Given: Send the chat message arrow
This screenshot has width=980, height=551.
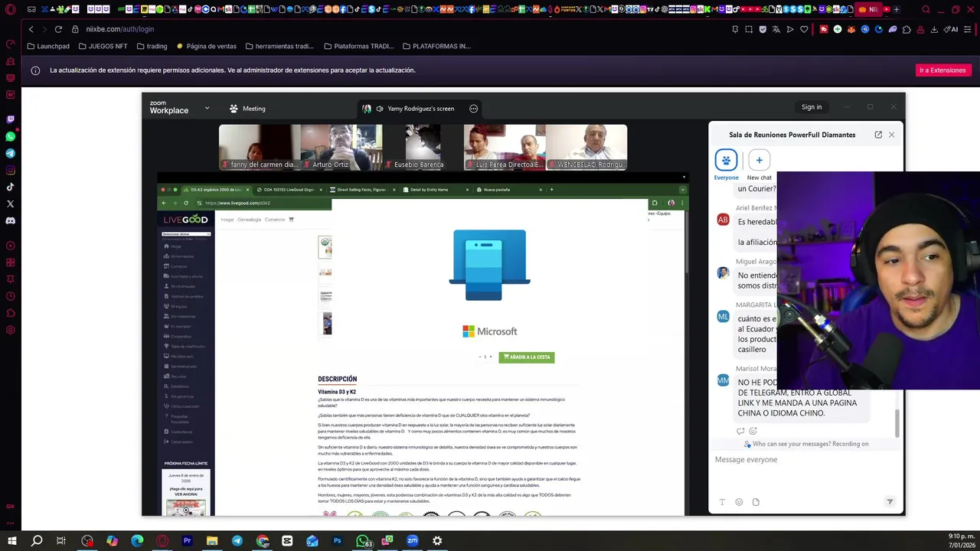Looking at the screenshot, I should coord(890,502).
